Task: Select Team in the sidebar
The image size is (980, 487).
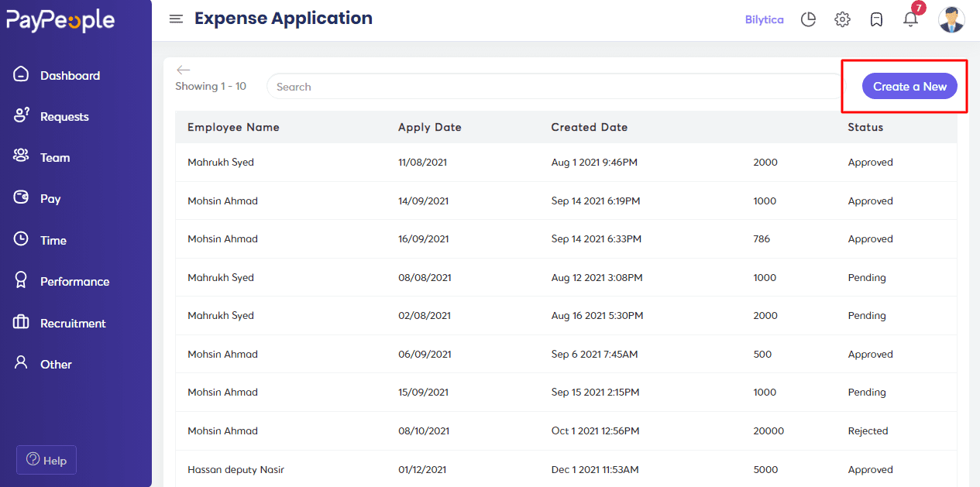Action: 55,158
